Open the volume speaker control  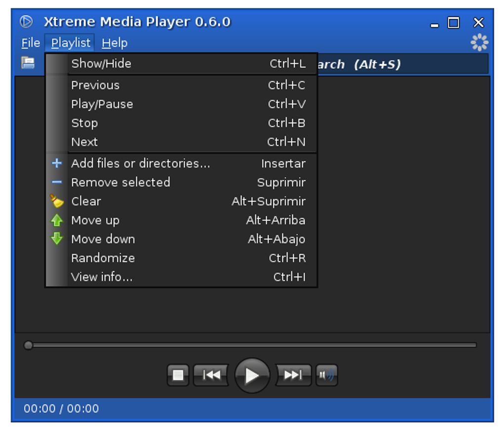[327, 375]
